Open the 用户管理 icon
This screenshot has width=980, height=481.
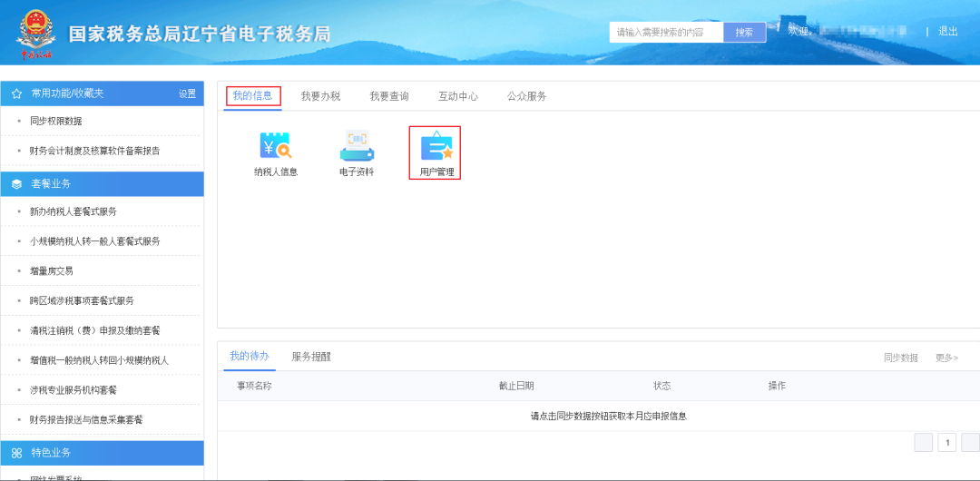436,146
